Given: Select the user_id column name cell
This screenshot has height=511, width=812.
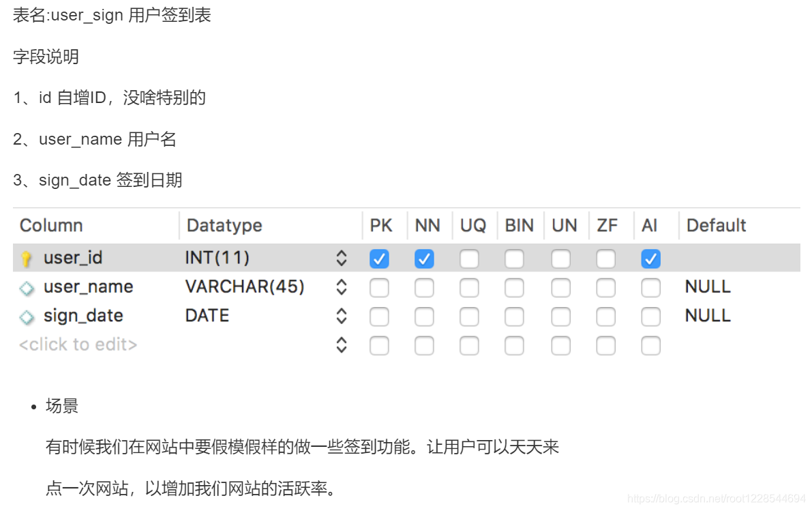Looking at the screenshot, I should [x=73, y=258].
